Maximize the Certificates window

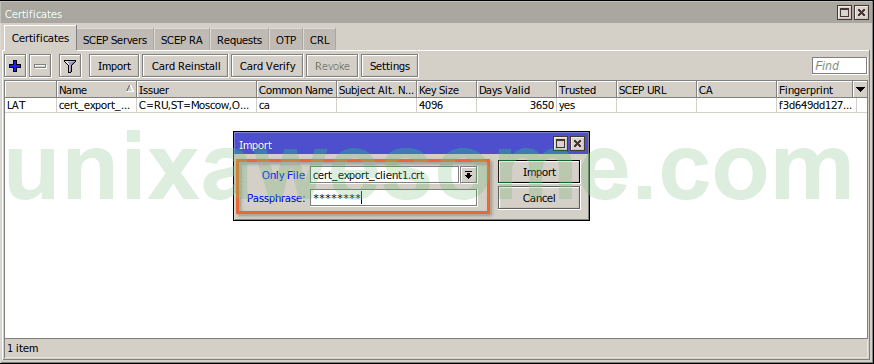845,13
